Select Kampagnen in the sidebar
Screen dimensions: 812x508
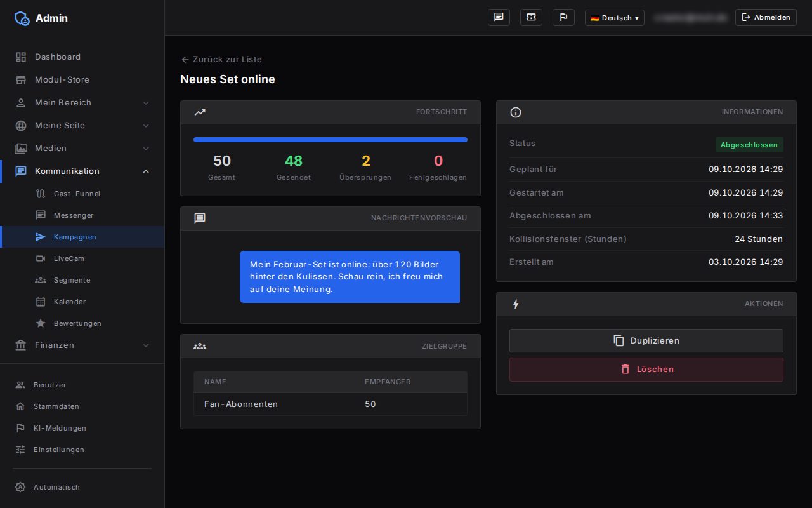(x=82, y=237)
